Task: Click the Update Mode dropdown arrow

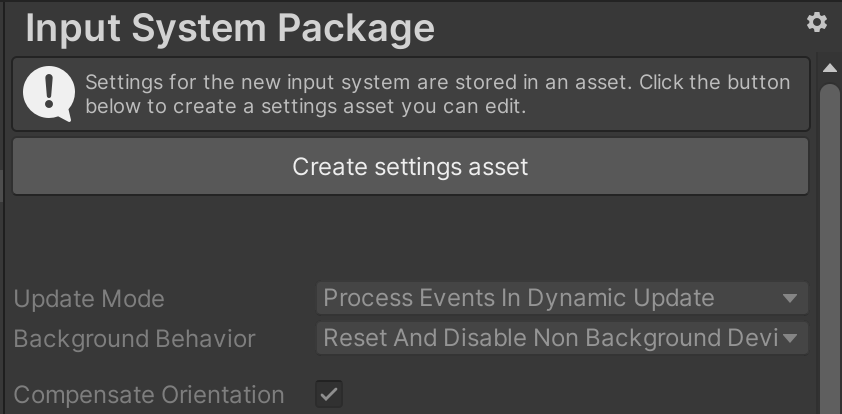Action: coord(790,298)
